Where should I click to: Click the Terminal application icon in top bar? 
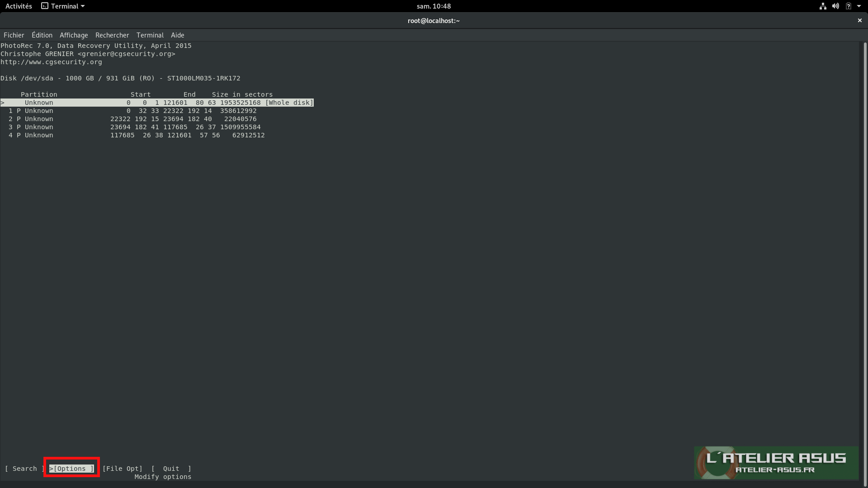click(44, 6)
